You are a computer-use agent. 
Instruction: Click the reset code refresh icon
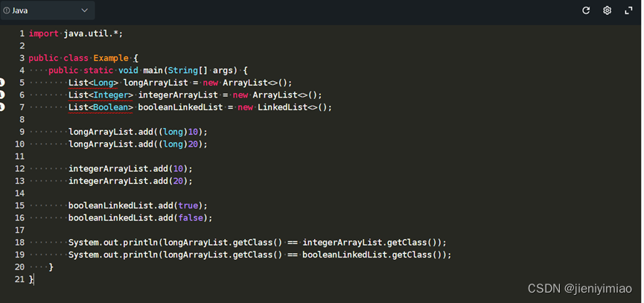586,10
